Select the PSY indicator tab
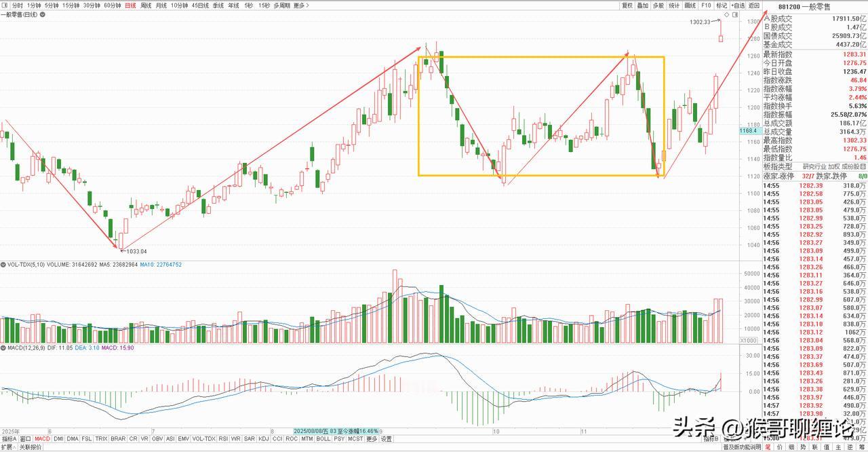Screen dimensions: 868x452 tap(339, 438)
